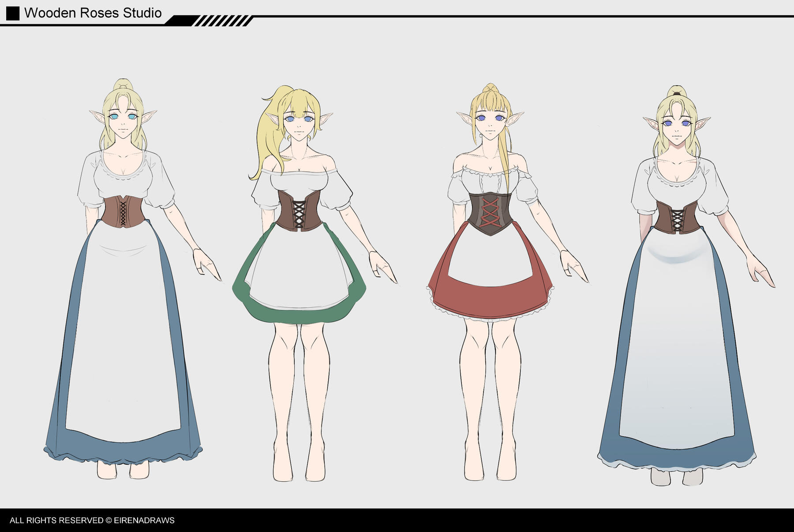Click the corset on the rightmost elf

[x=677, y=217]
